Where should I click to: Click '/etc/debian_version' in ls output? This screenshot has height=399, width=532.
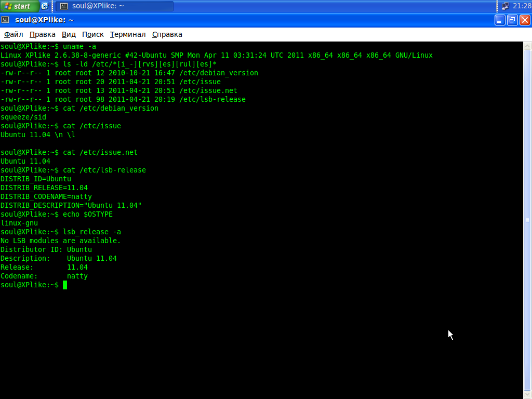[219, 73]
